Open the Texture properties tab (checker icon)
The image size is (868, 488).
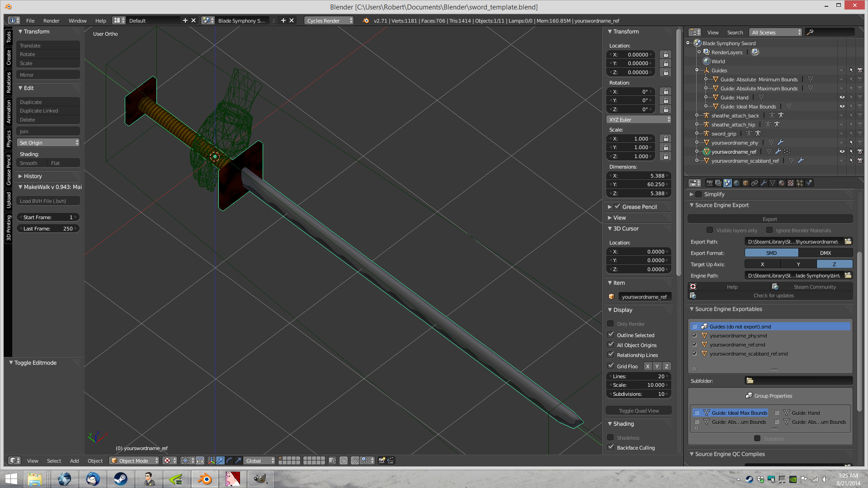791,183
